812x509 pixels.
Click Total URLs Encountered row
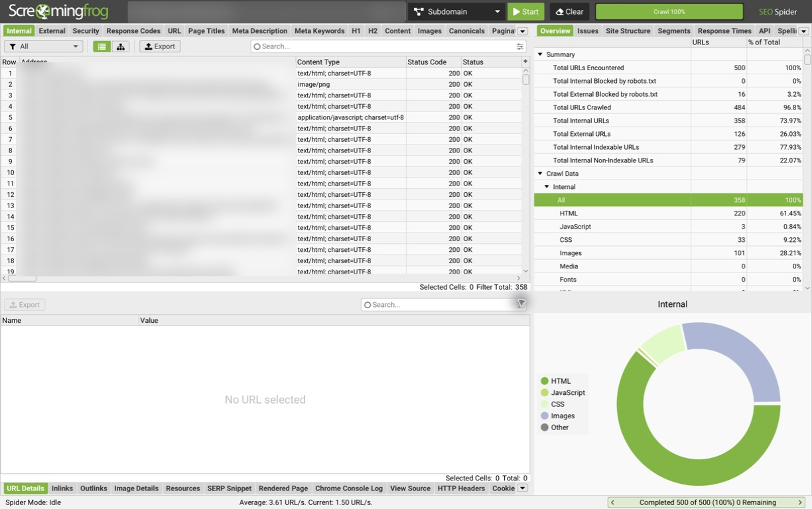tap(668, 68)
